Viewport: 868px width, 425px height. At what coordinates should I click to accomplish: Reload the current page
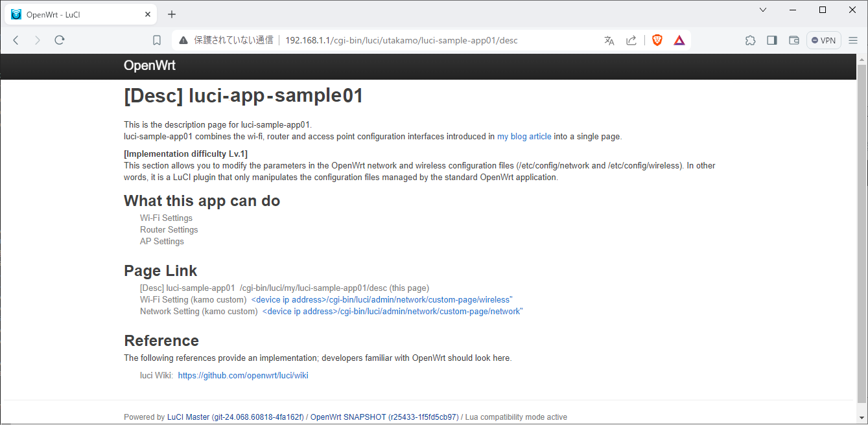click(x=59, y=40)
